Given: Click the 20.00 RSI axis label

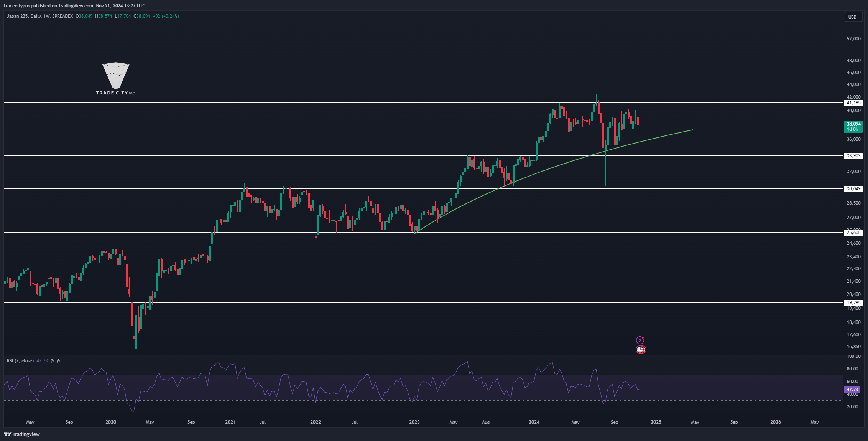Looking at the screenshot, I should tap(852, 407).
